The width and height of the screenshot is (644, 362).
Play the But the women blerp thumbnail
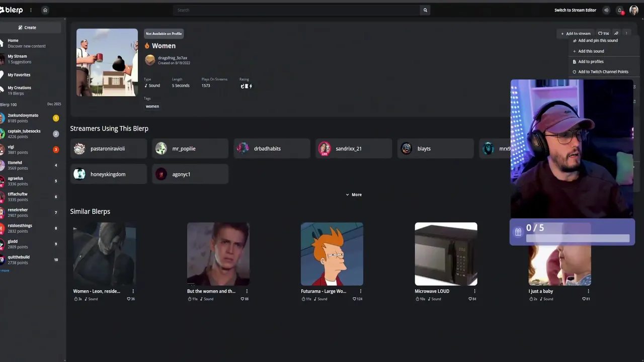(218, 254)
